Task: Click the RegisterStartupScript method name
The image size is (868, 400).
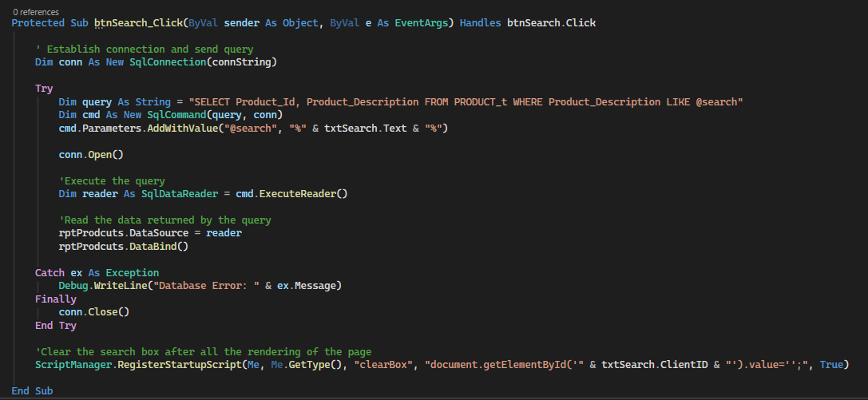Action: click(x=180, y=364)
